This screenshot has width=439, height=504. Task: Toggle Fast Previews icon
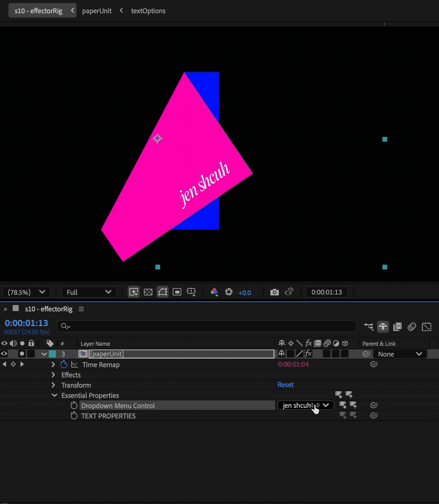click(x=134, y=292)
